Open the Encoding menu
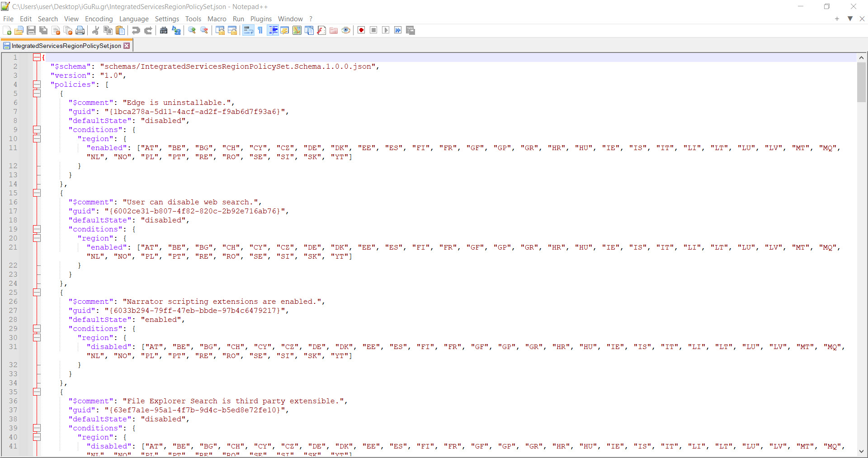This screenshot has height=458, width=868. tap(99, 19)
